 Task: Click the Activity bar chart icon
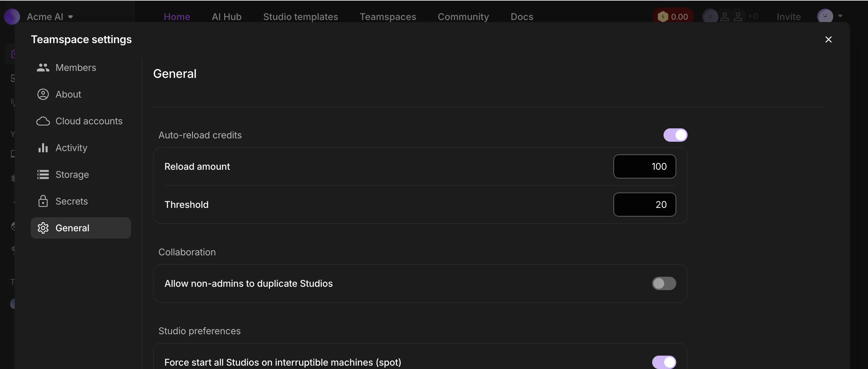(43, 148)
